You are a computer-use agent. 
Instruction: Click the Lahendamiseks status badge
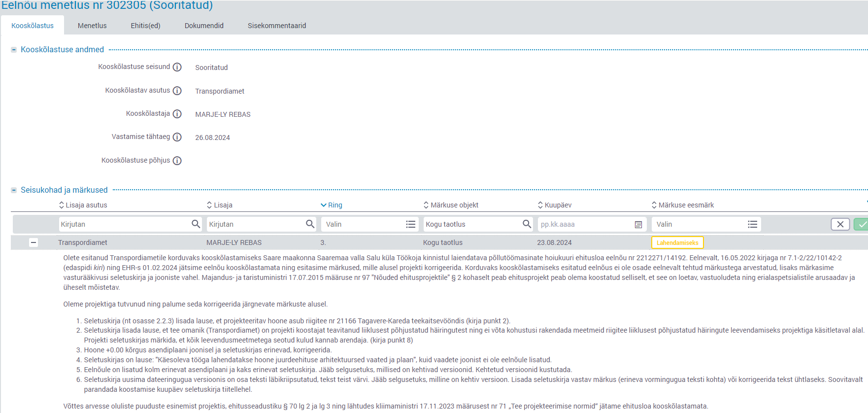677,242
